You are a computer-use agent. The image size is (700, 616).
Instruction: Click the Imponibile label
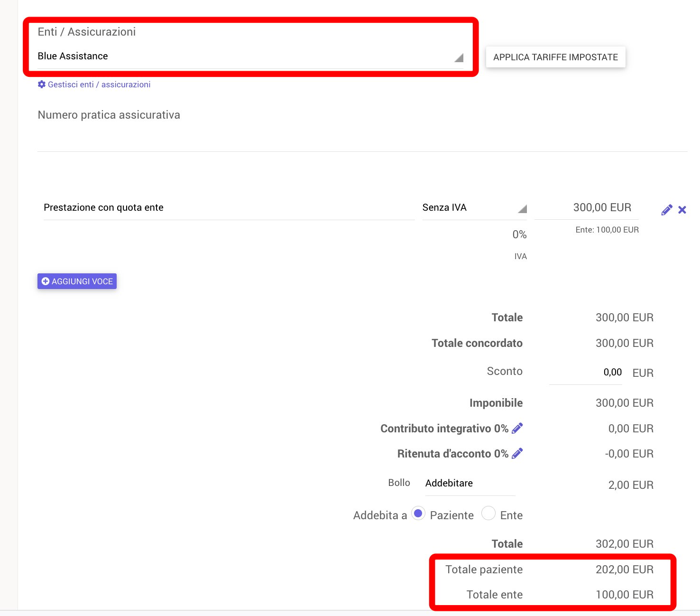[x=496, y=403]
